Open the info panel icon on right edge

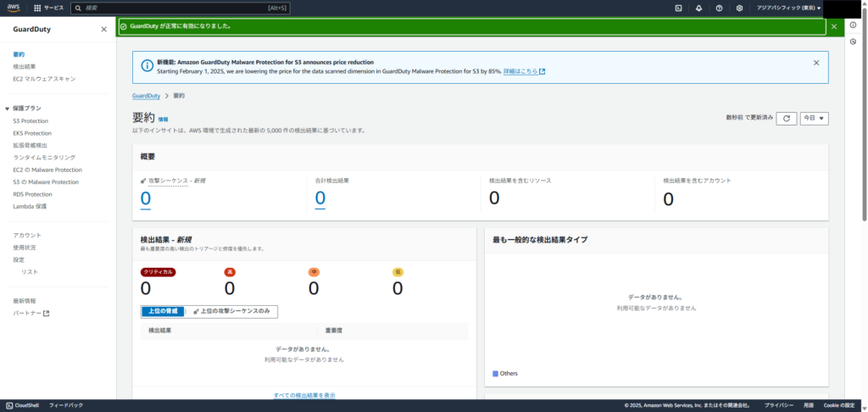pyautogui.click(x=853, y=25)
